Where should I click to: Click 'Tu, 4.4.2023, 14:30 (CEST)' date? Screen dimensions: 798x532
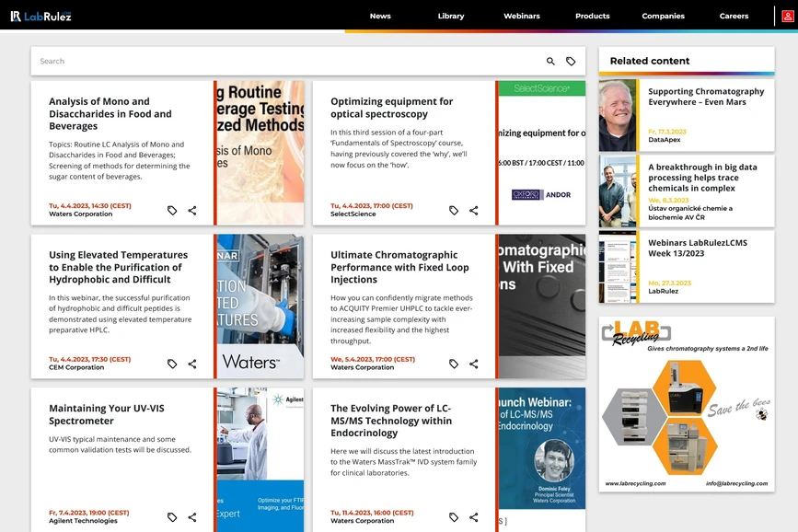point(90,205)
